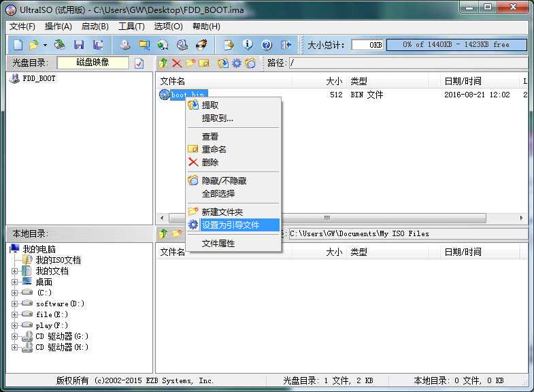The width and height of the screenshot is (534, 392).
Task: Choose 查看 in the context menu
Action: pyautogui.click(x=233, y=137)
